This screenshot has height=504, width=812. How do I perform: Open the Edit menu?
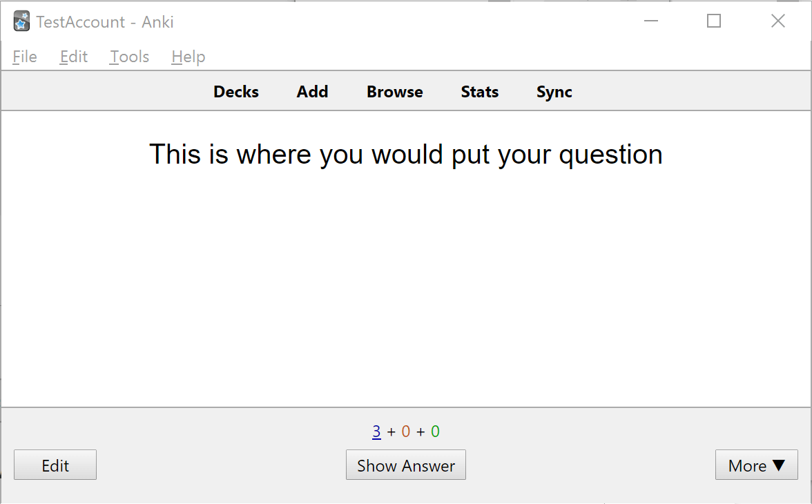(73, 57)
